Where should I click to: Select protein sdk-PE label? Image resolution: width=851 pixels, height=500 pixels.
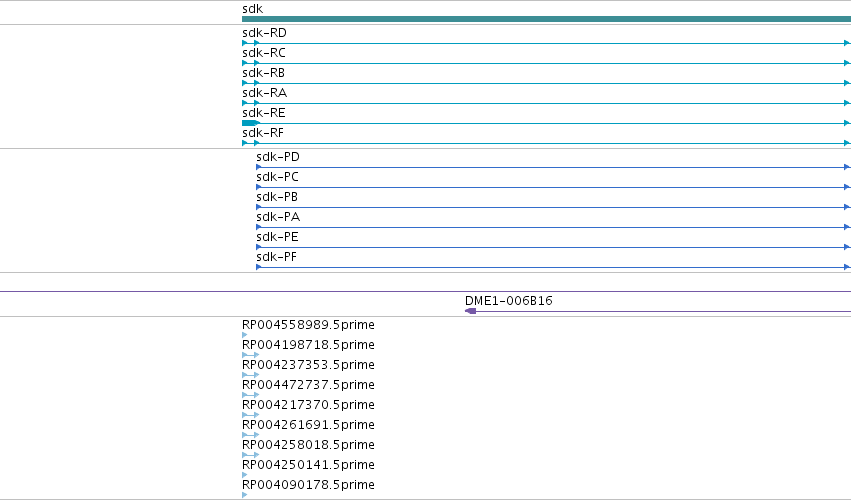(277, 237)
